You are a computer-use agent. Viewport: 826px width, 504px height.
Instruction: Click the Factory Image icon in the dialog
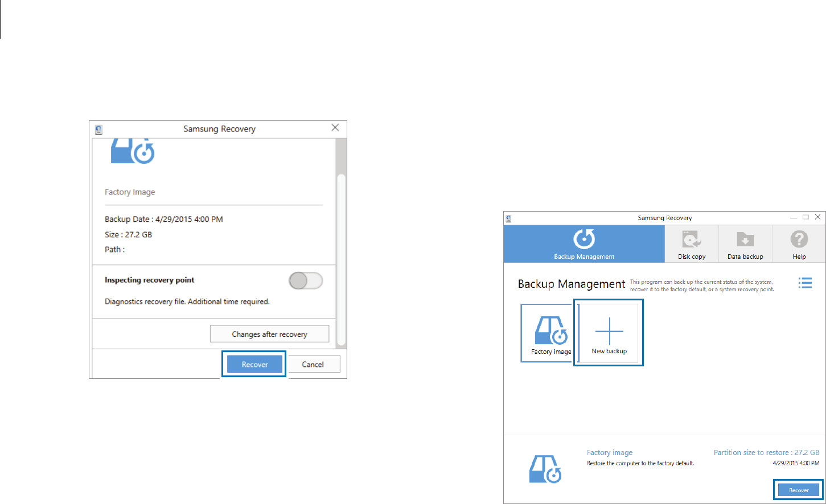pos(133,151)
